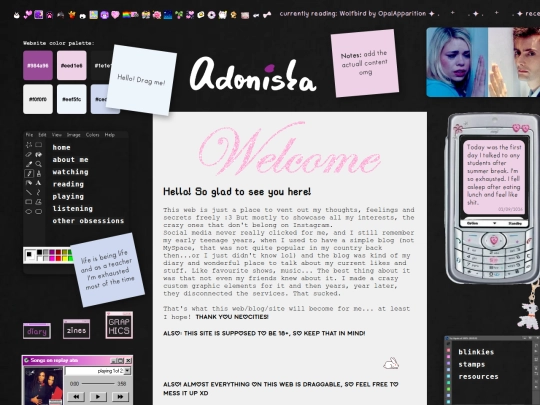Open the song selection dropdown arrow
540x405 pixels.
click(x=127, y=371)
